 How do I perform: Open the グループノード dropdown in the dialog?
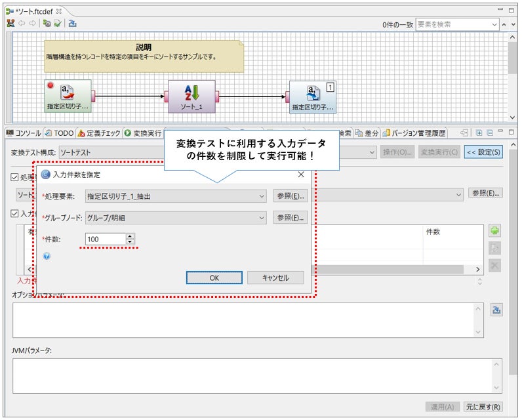176,218
